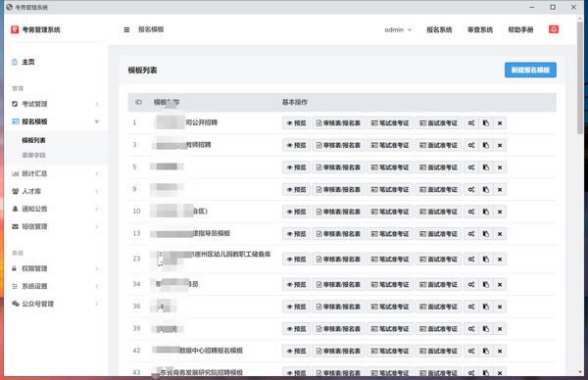Open the admin user dropdown
The width and height of the screenshot is (588, 380).
398,29
